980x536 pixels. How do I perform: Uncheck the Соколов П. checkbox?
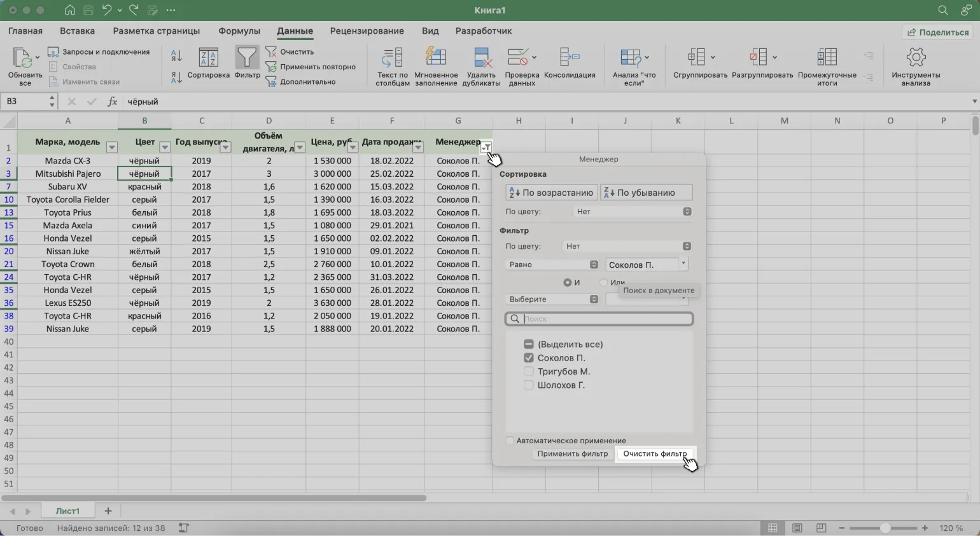529,358
